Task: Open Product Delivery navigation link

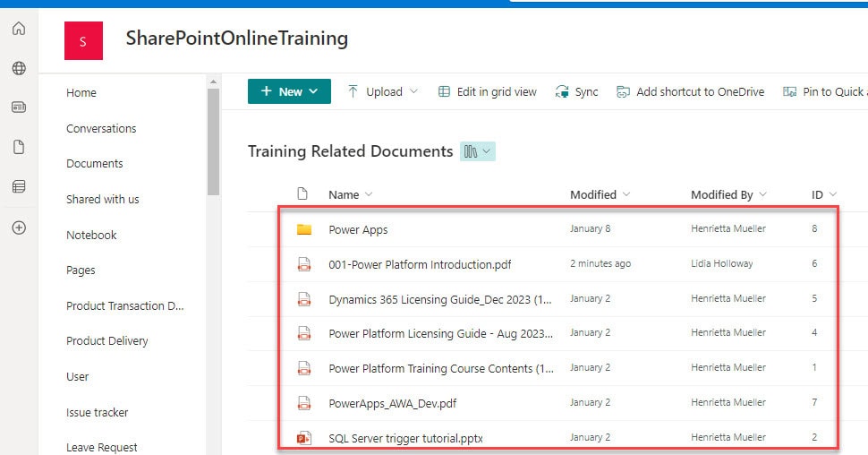Action: [106, 341]
